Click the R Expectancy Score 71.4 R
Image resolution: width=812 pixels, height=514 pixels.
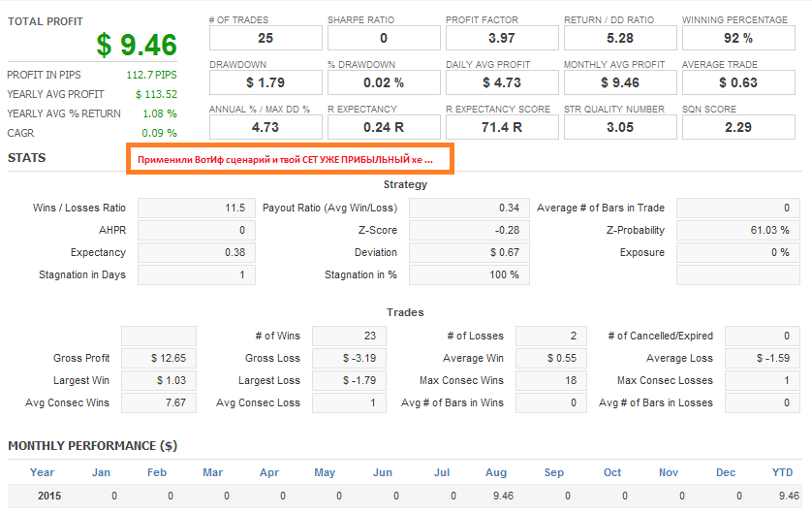point(502,127)
